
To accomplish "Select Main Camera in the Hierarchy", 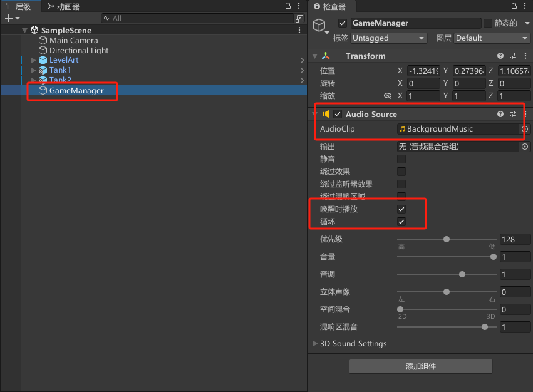I will [x=74, y=41].
